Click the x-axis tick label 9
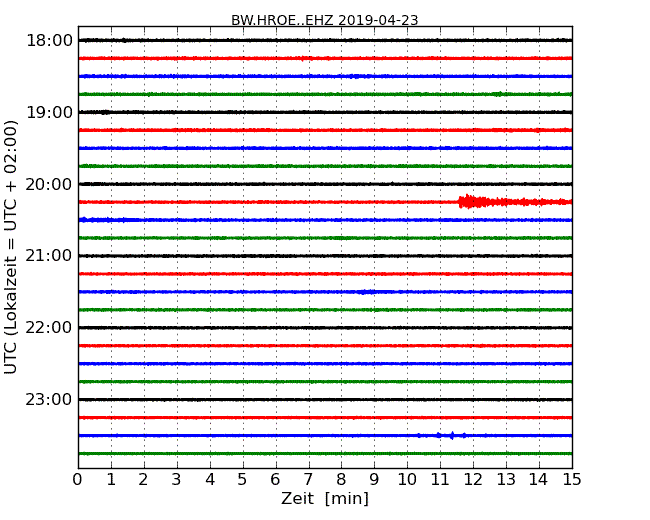 point(374,480)
